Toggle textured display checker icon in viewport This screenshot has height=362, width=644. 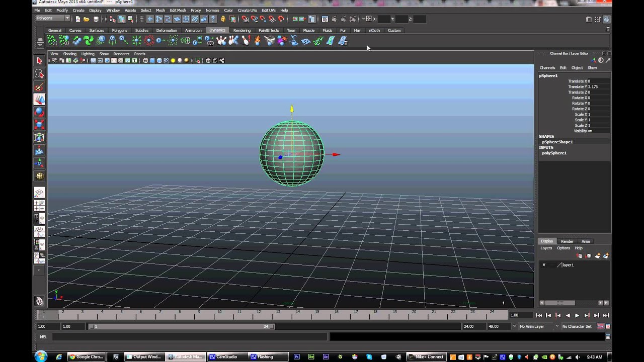pos(166,60)
